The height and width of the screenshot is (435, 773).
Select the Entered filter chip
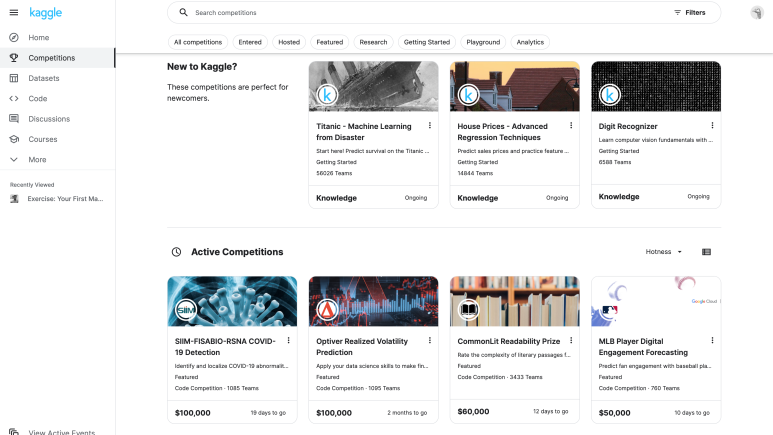point(250,42)
